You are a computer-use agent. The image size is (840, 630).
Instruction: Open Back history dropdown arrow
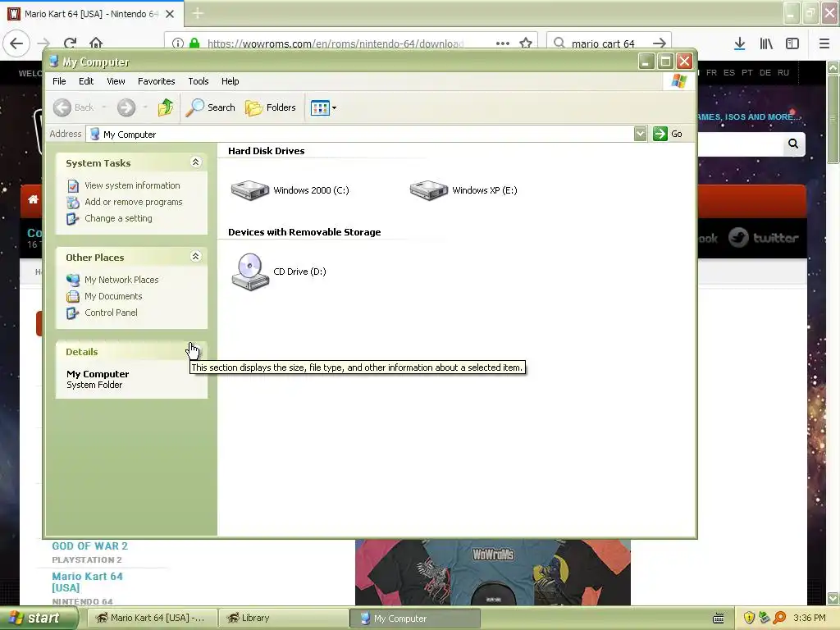point(104,107)
